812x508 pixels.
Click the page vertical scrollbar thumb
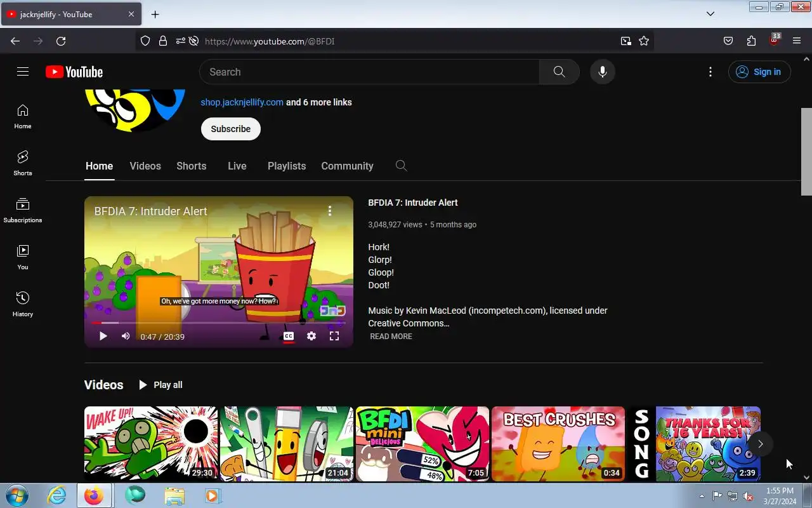tap(806, 152)
